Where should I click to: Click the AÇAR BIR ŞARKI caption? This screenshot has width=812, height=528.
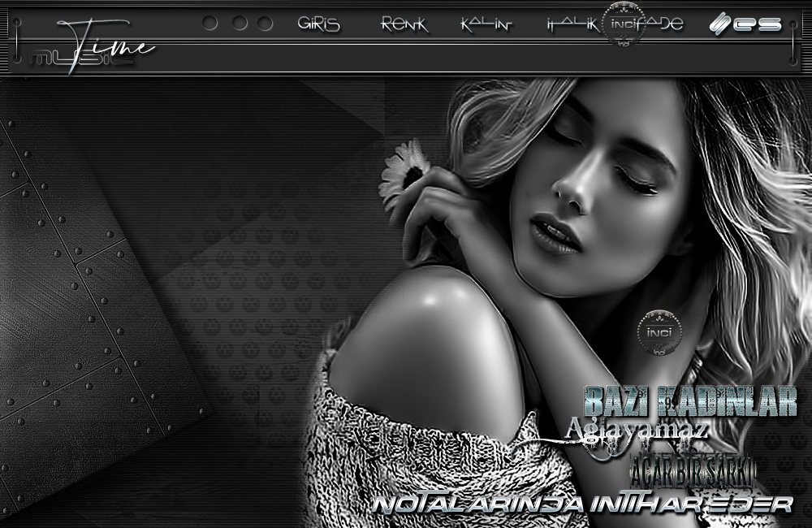click(x=693, y=470)
